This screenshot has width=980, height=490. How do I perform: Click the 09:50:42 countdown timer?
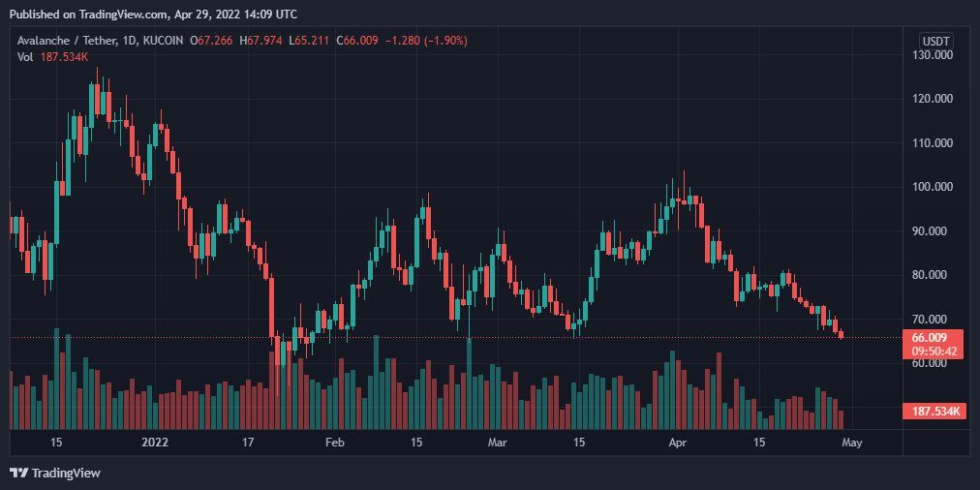click(x=934, y=352)
